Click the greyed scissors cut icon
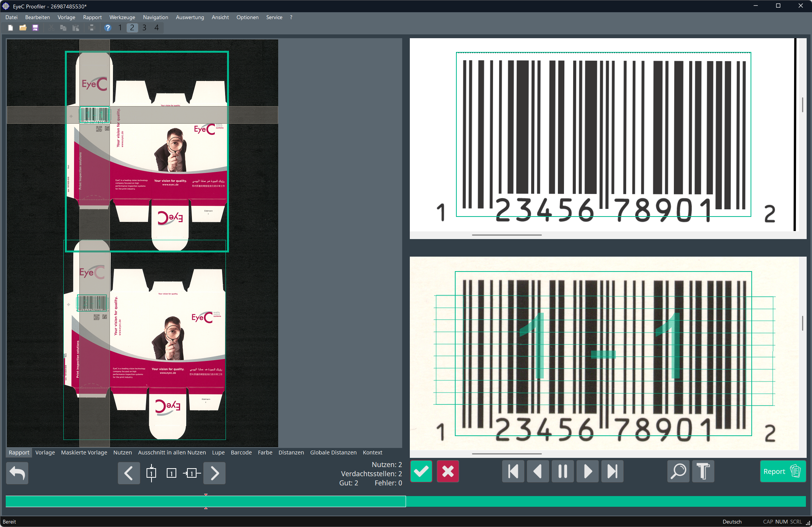This screenshot has height=527, width=812. coord(51,28)
